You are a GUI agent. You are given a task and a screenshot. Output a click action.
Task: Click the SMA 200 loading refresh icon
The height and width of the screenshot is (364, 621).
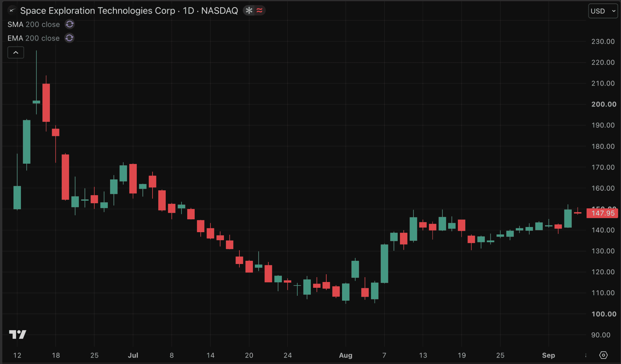tap(70, 24)
